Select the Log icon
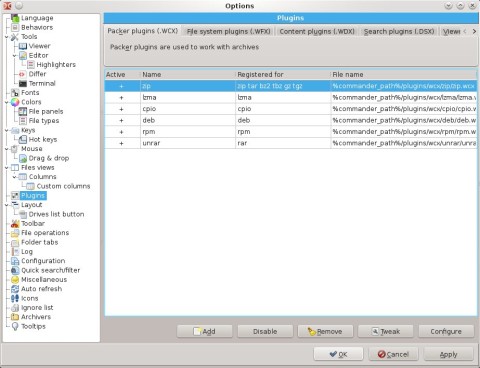Viewport: 480px width, 368px height. coord(15,252)
